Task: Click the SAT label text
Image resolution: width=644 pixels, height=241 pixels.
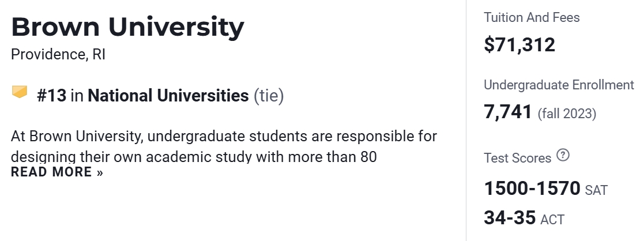Action: [x=596, y=190]
